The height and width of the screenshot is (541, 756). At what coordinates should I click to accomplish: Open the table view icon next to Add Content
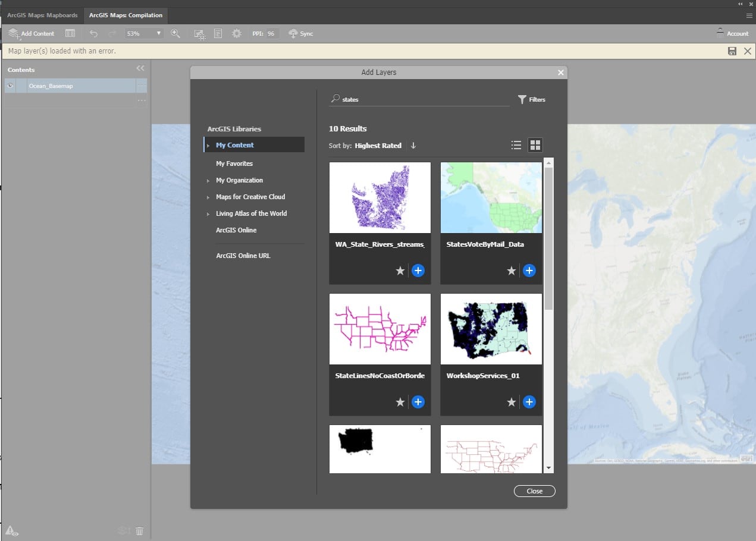(x=70, y=33)
